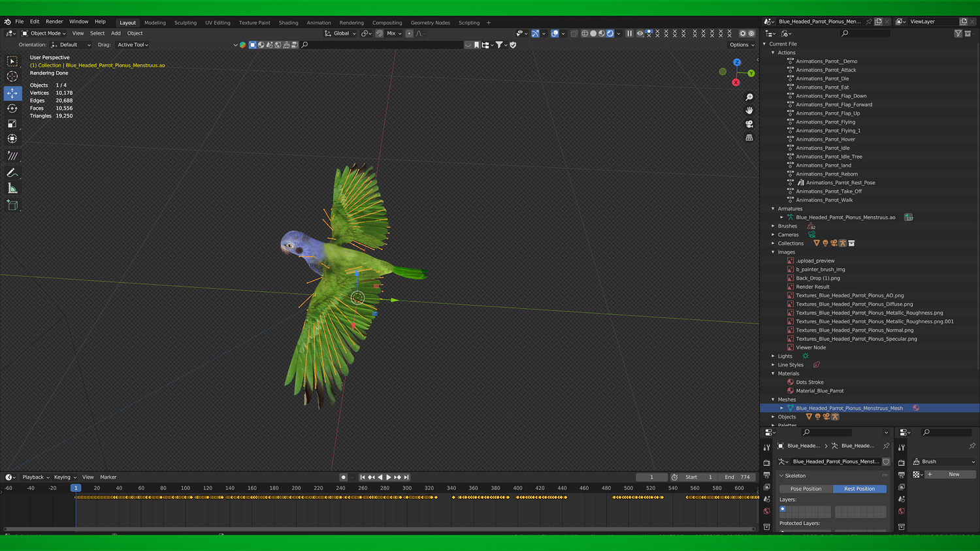Adjust the current frame number field
980x551 pixels.
[x=651, y=477]
